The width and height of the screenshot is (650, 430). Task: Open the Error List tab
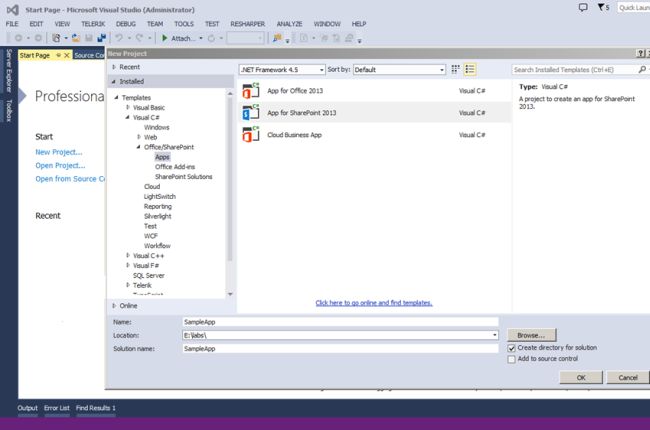pos(57,408)
